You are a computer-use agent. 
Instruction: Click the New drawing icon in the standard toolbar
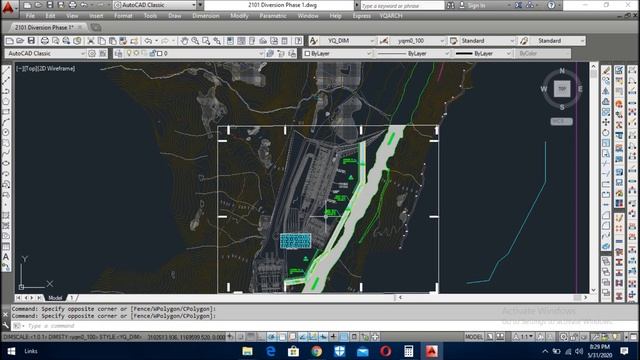pos(10,41)
